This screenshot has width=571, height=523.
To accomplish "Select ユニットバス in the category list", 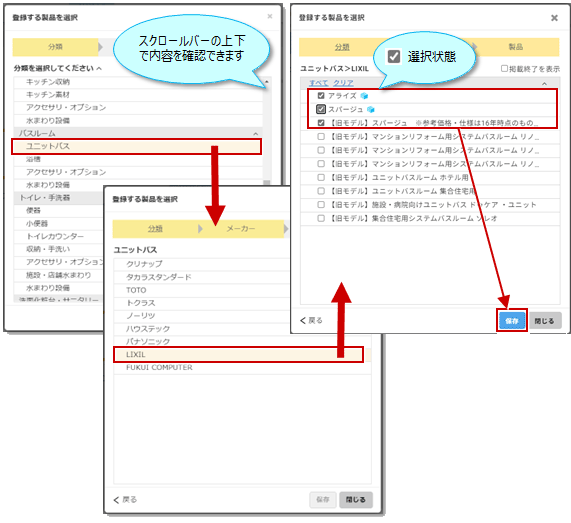I will [137, 146].
